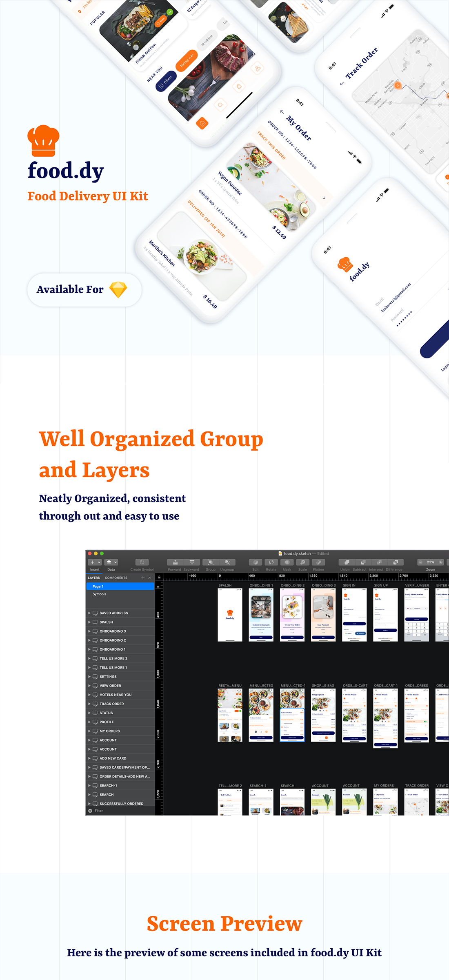
Task: Click the Union boolean icon
Action: click(345, 562)
